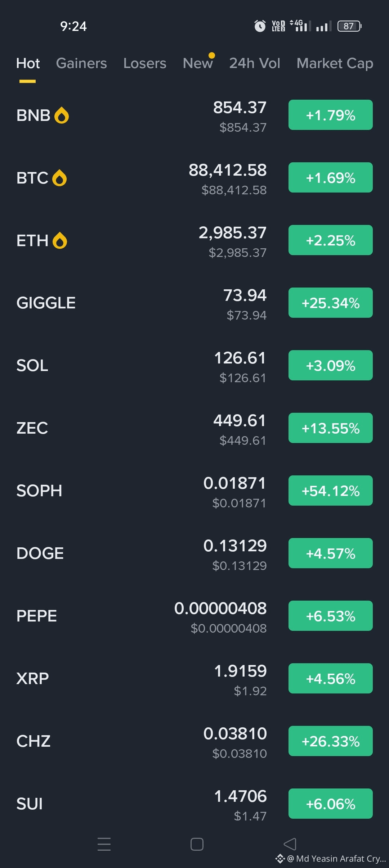
Task: Open the New tab with orange dot
Action: pos(198,63)
